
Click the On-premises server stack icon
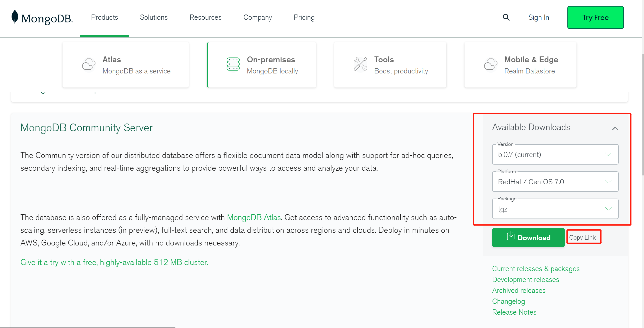(x=233, y=65)
